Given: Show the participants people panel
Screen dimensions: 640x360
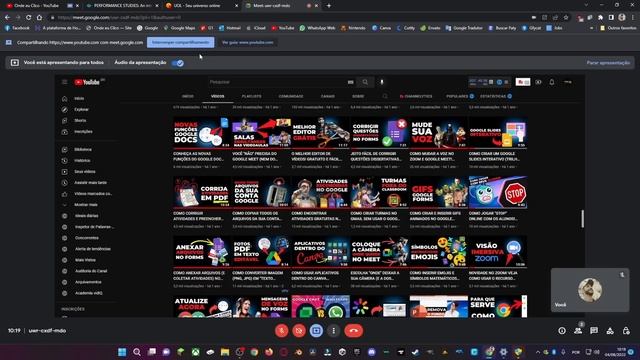Looking at the screenshot, I should [x=578, y=331].
